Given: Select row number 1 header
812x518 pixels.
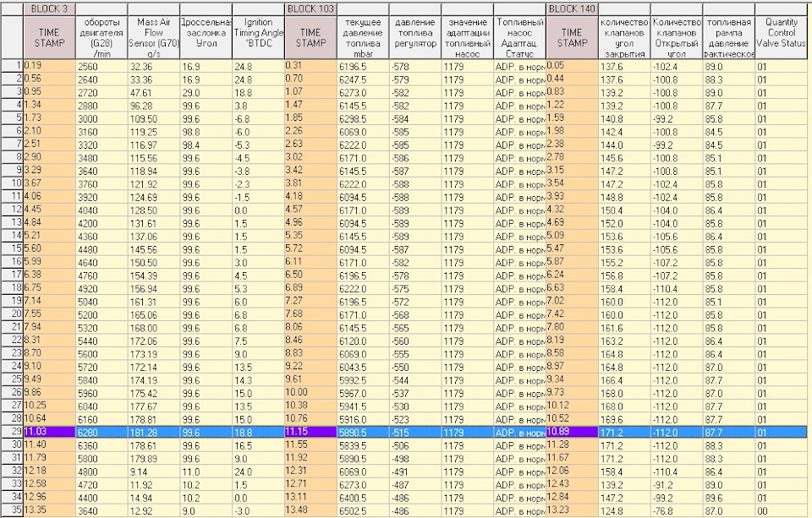Looking at the screenshot, I should 11,65.
